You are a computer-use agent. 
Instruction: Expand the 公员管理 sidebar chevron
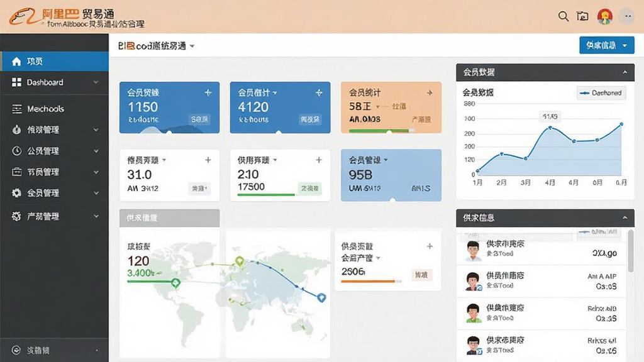tap(96, 151)
